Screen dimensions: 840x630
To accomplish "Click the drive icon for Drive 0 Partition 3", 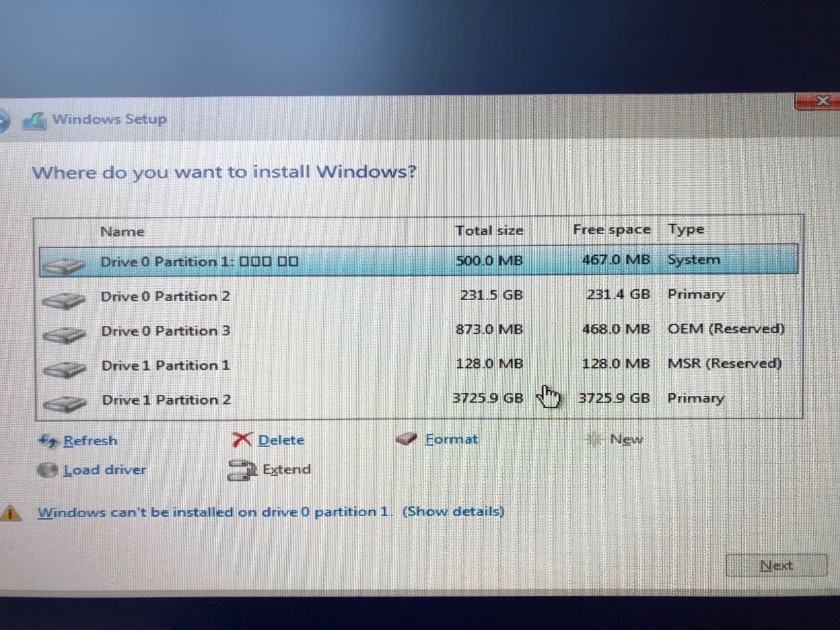I will (63, 335).
